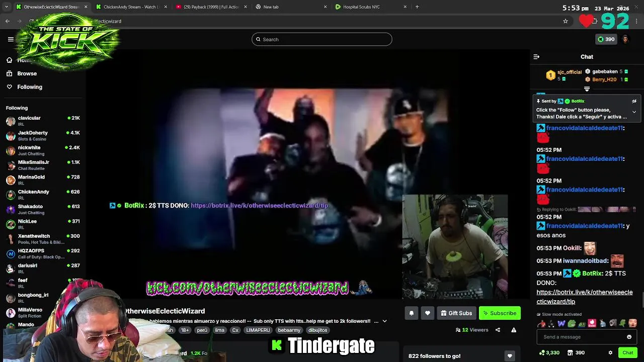644x362 pixels.
Task: Go back with browser back arrow
Action: (x=7, y=21)
